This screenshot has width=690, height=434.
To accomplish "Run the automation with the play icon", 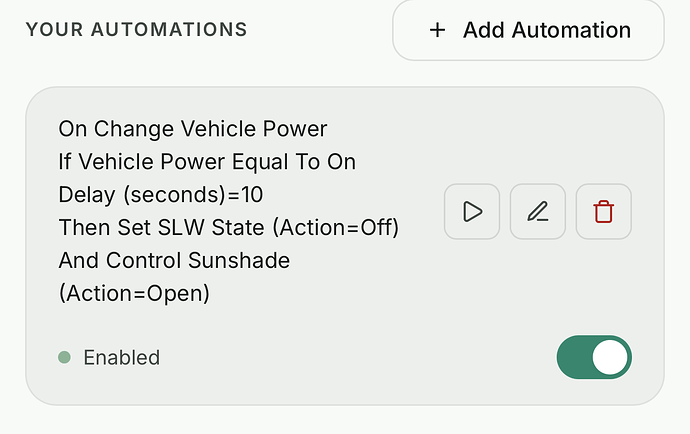I will (x=472, y=212).
